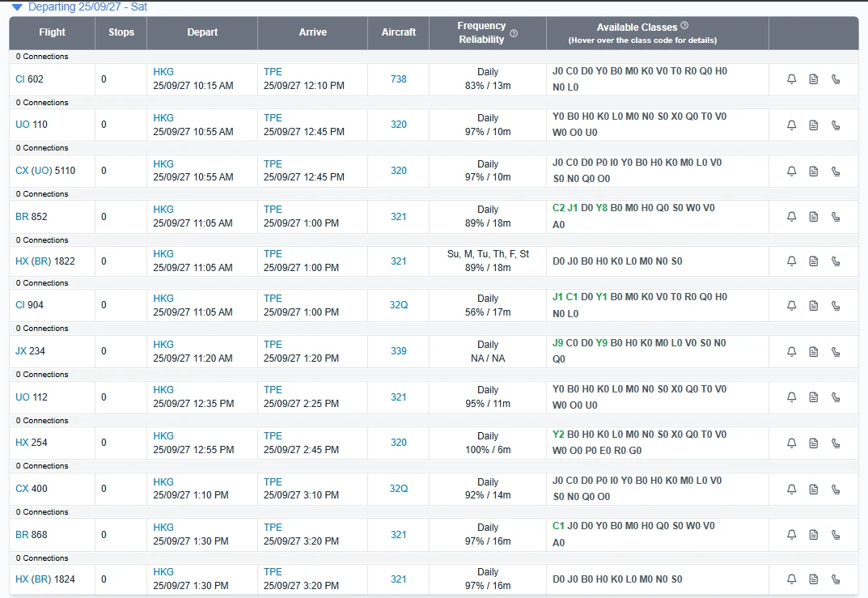Select the green C2 class code on BR 852
This screenshot has width=868, height=598.
[558, 208]
